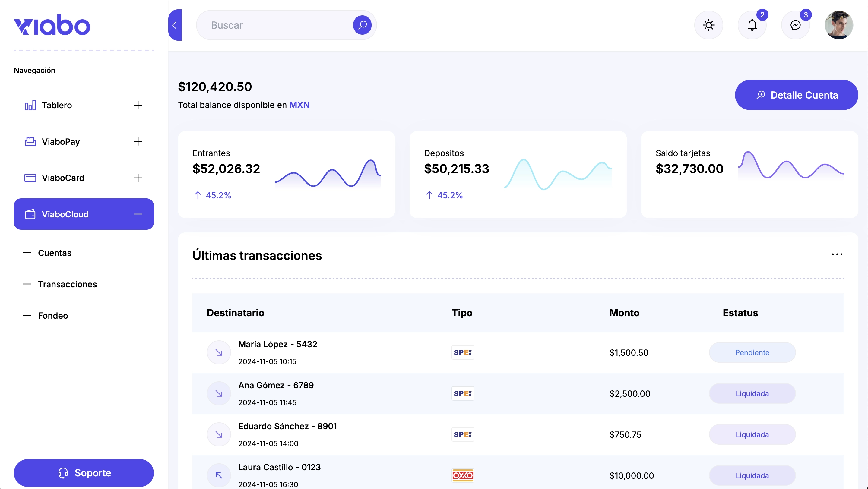This screenshot has height=489, width=868.
Task: Click the Soporte button
Action: click(84, 473)
